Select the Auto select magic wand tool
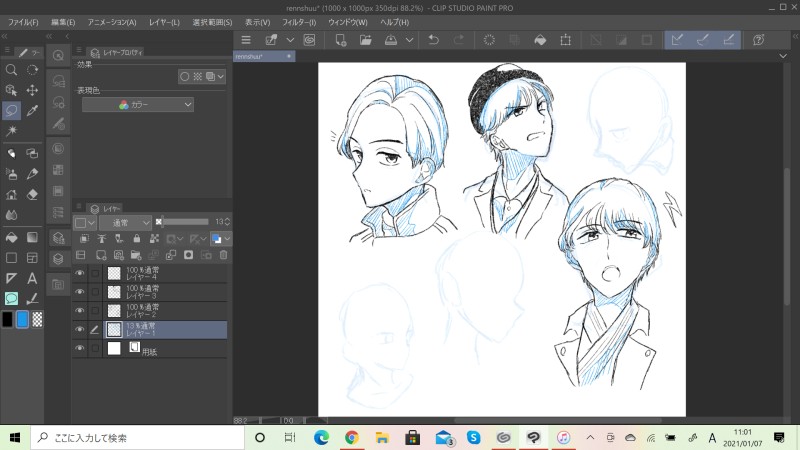This screenshot has width=800, height=450. click(11, 131)
